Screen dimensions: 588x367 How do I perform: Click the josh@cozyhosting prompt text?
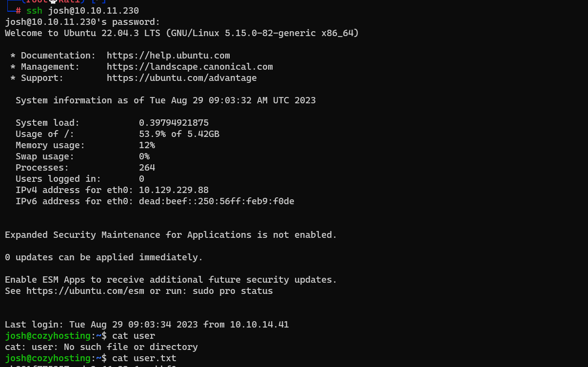pyautogui.click(x=47, y=335)
